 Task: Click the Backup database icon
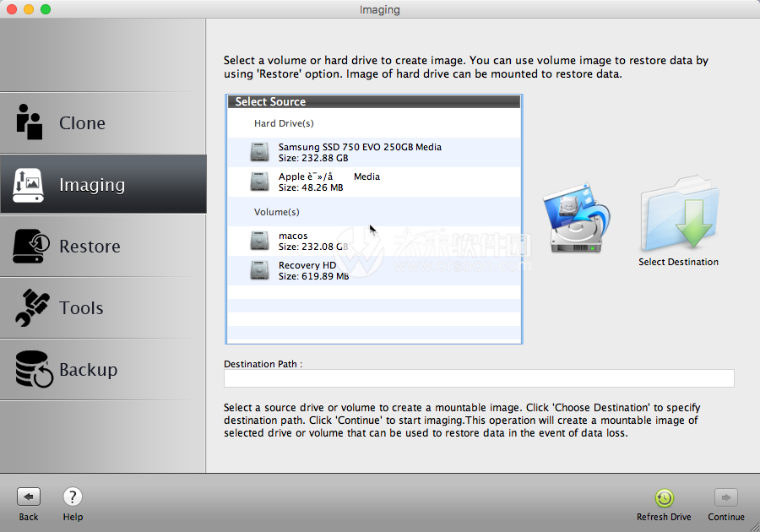pyautogui.click(x=34, y=369)
